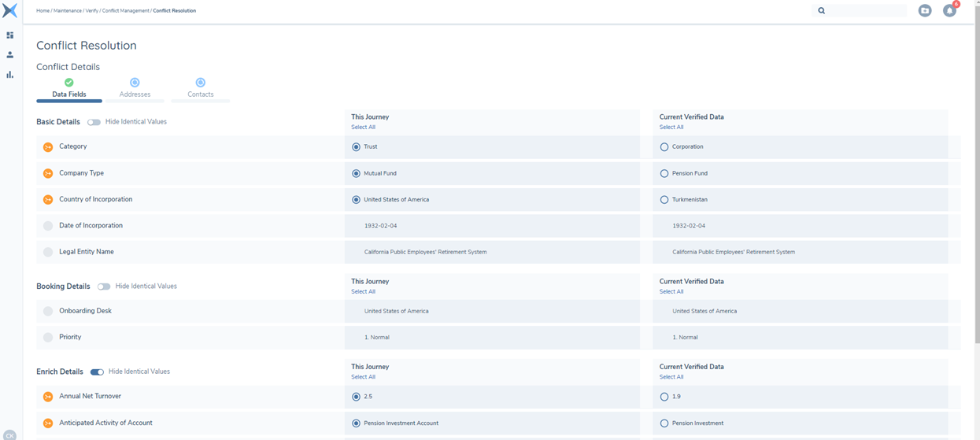Click Select All under This Journey in Booking Details
Image resolution: width=980 pixels, height=440 pixels.
click(x=363, y=292)
